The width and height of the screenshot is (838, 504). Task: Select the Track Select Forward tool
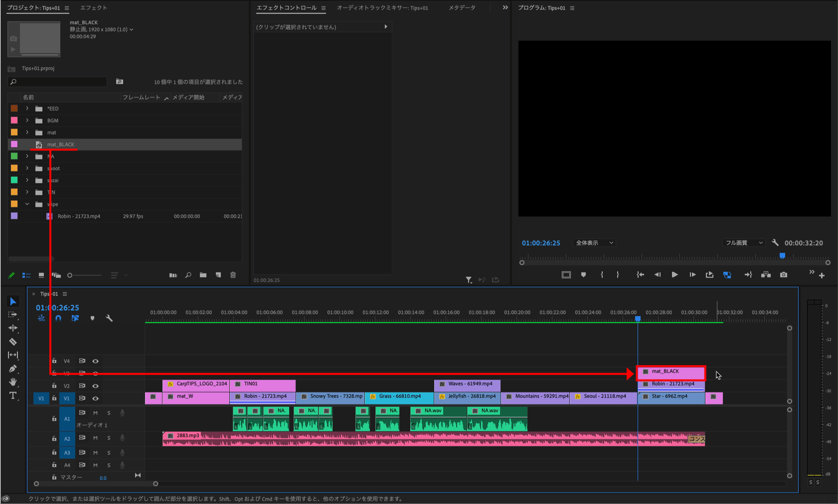(x=13, y=315)
